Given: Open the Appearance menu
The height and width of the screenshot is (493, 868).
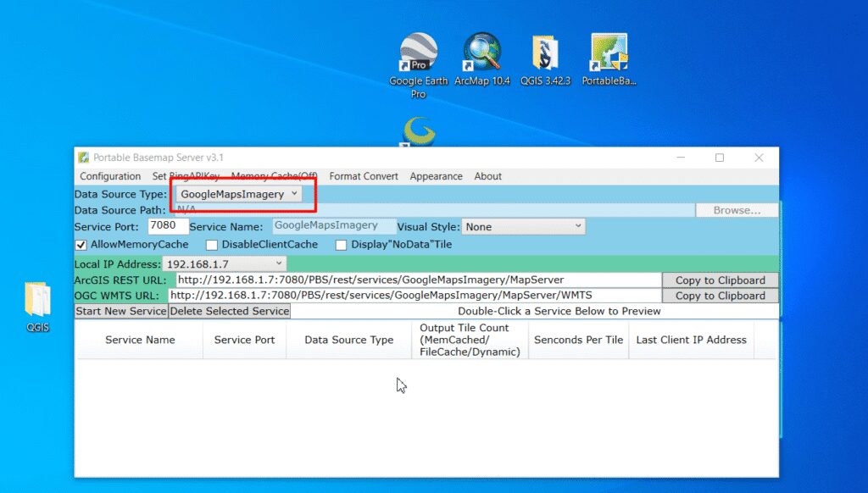Looking at the screenshot, I should pos(437,176).
